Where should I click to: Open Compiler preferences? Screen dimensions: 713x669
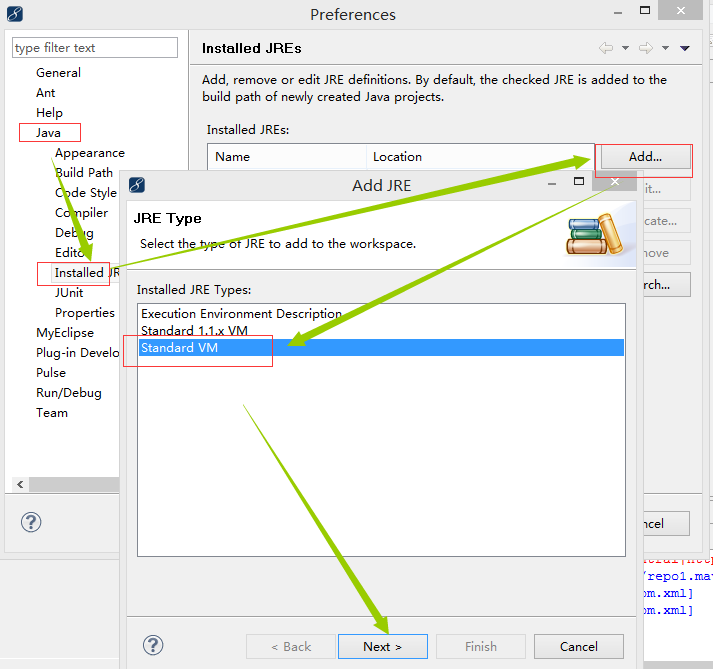81,213
